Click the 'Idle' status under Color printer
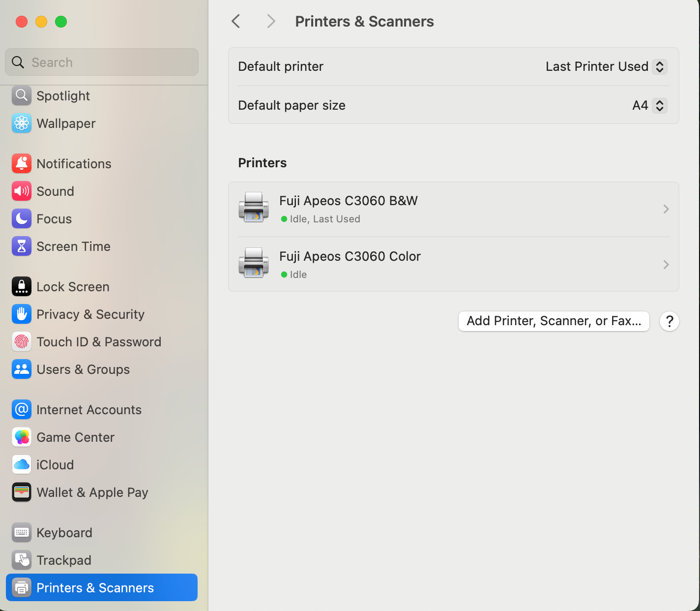This screenshot has height=611, width=700. (x=298, y=275)
